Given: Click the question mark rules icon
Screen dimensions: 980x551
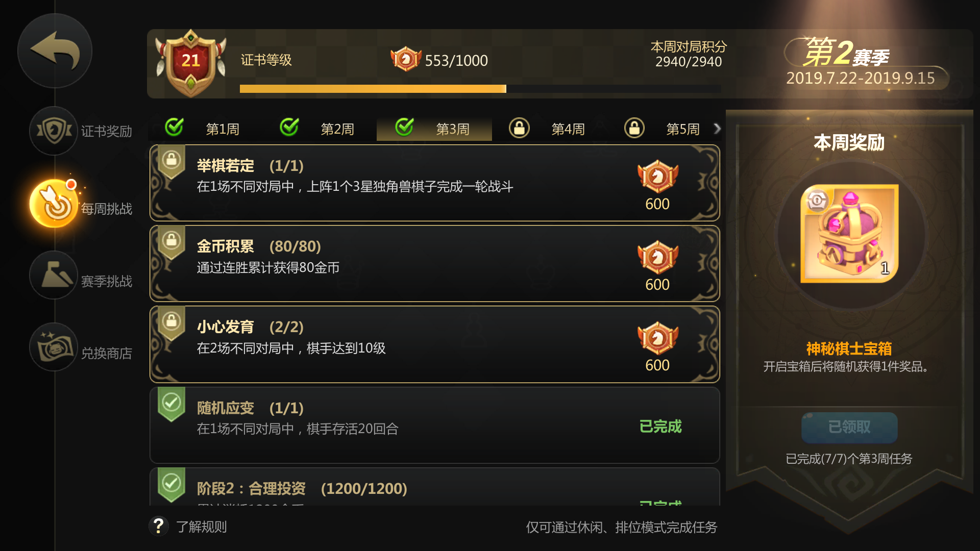Looking at the screenshot, I should pos(159,526).
